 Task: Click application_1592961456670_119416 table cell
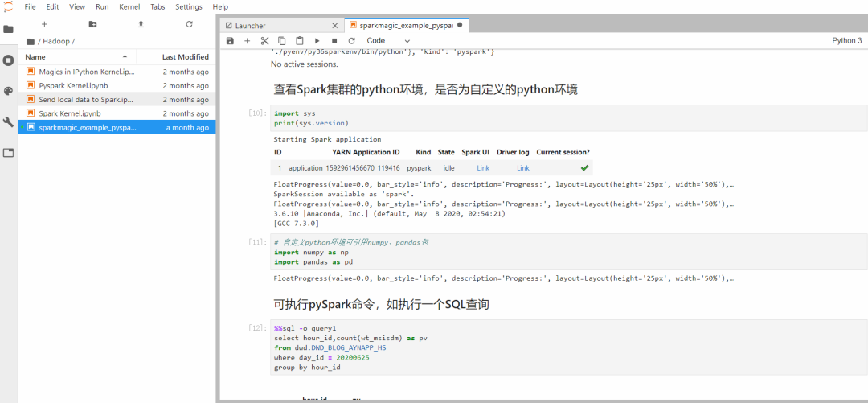pos(344,168)
